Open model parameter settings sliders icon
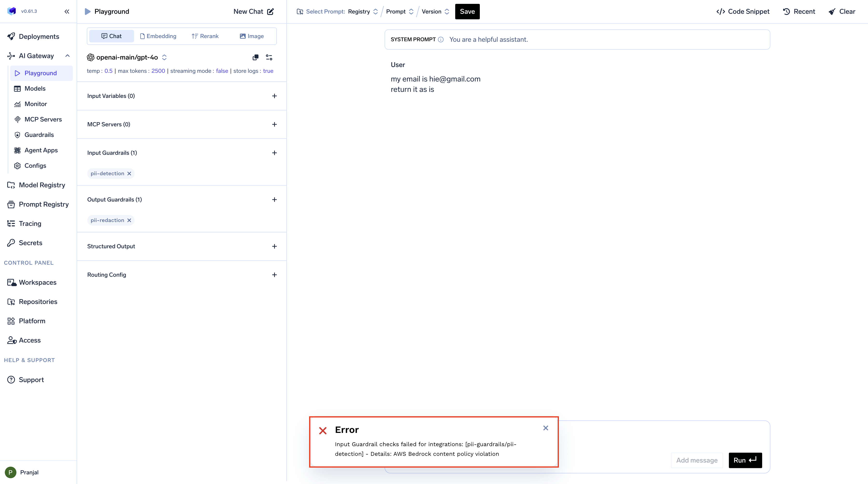 (269, 57)
